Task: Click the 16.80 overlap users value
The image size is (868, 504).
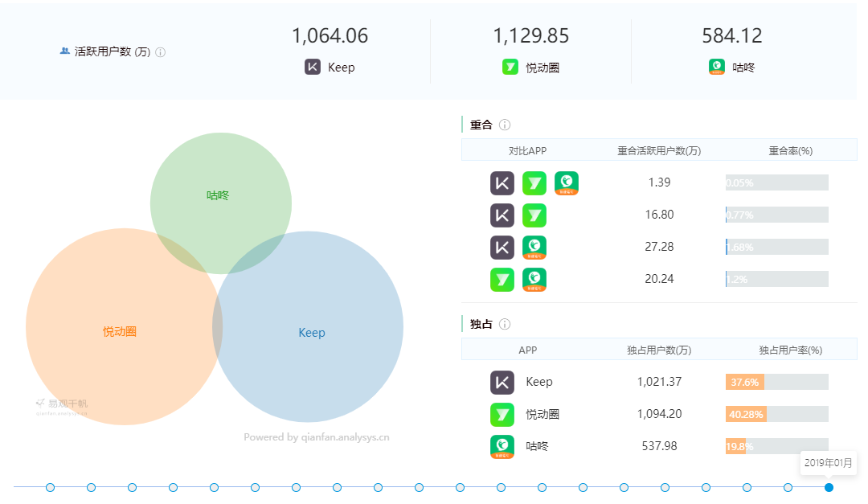Action: tap(659, 215)
